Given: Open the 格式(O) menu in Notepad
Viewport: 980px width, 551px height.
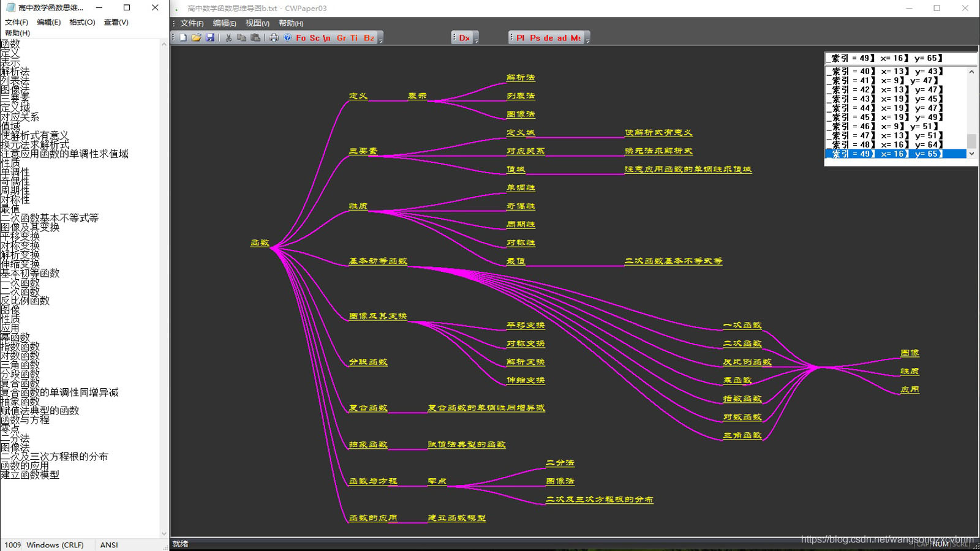Looking at the screenshot, I should coord(82,22).
